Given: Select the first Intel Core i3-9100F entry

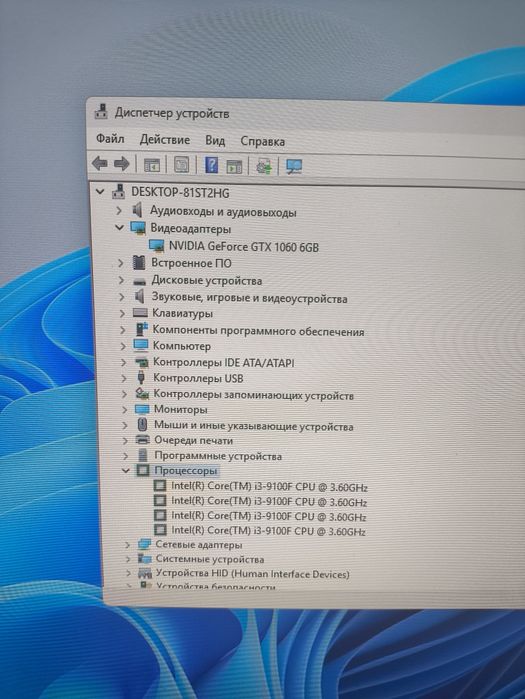Looking at the screenshot, I should pos(269,486).
